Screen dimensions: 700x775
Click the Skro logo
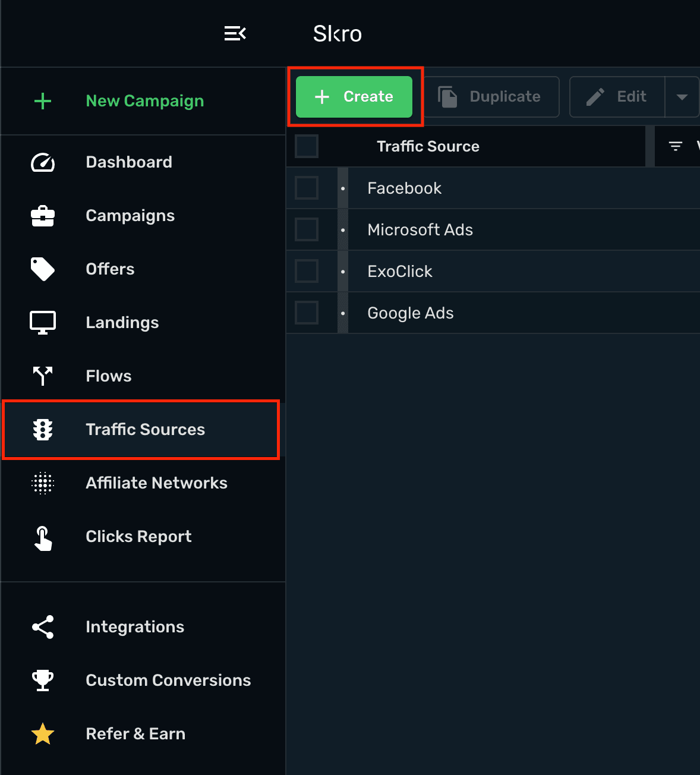coord(338,34)
